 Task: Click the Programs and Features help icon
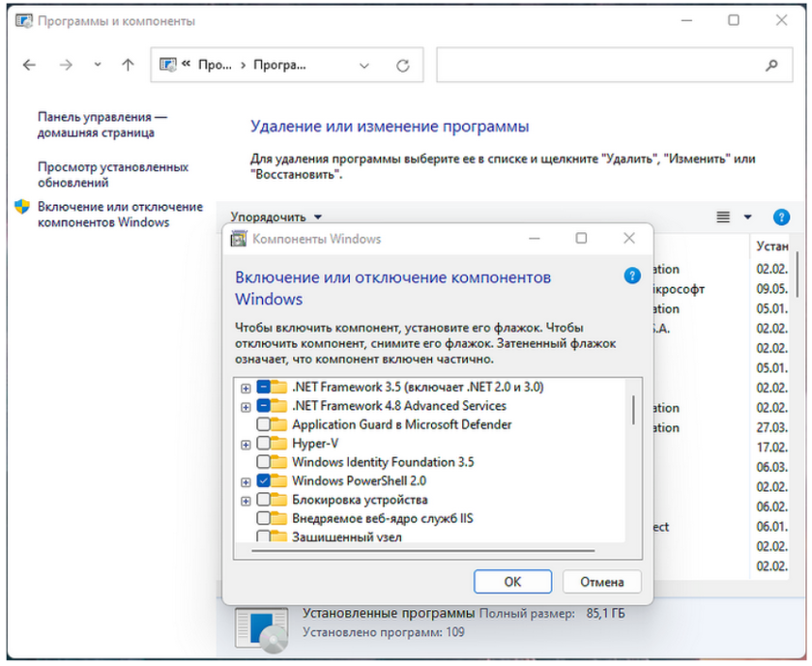[x=781, y=217]
